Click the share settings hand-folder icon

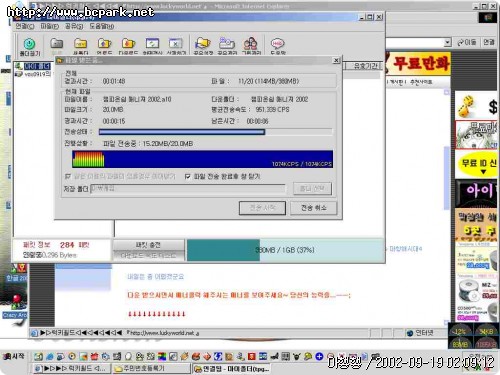coord(203,43)
